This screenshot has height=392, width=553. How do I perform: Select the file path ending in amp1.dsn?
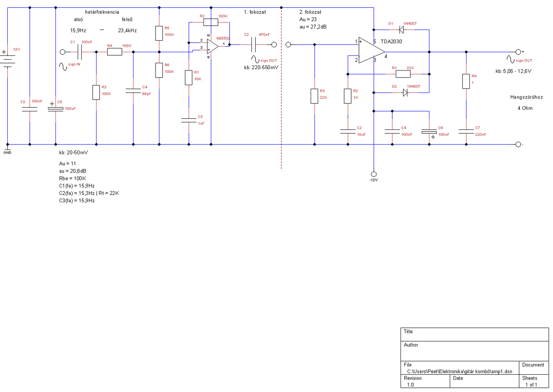[460, 371]
